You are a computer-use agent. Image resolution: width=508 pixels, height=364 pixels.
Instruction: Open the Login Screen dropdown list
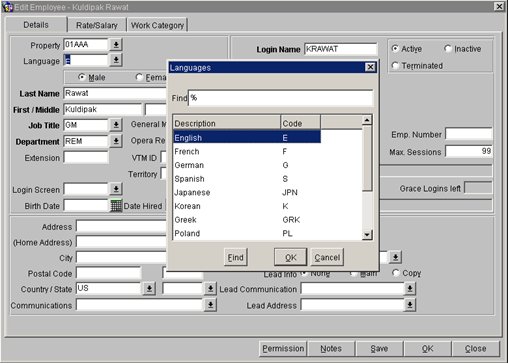tap(116, 189)
